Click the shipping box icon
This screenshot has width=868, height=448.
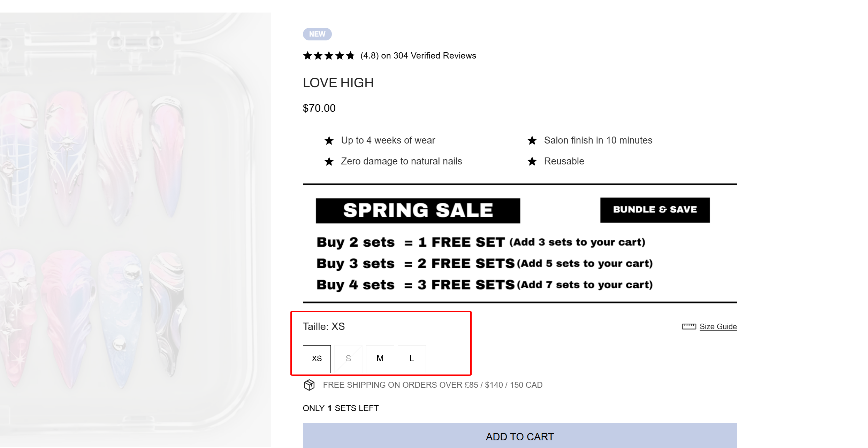pos(309,385)
